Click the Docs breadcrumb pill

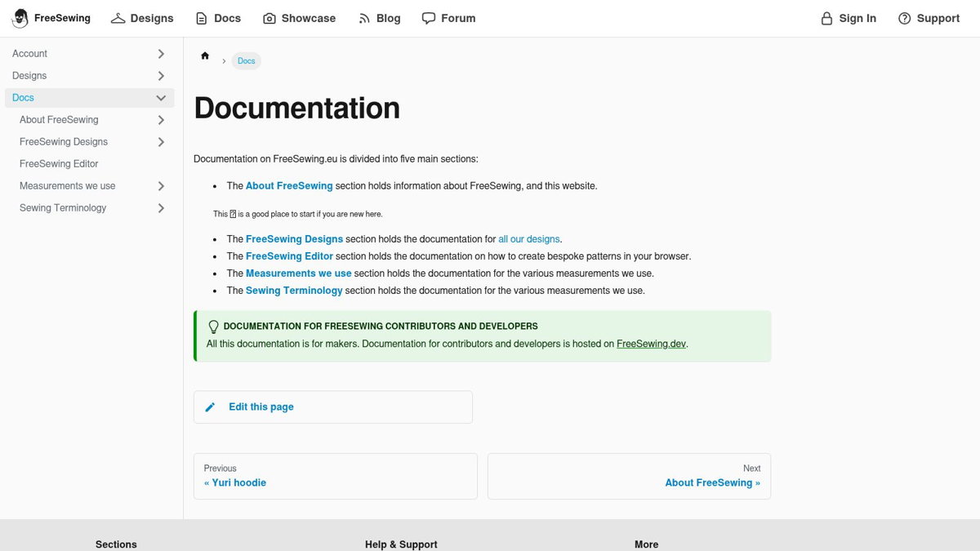point(247,61)
